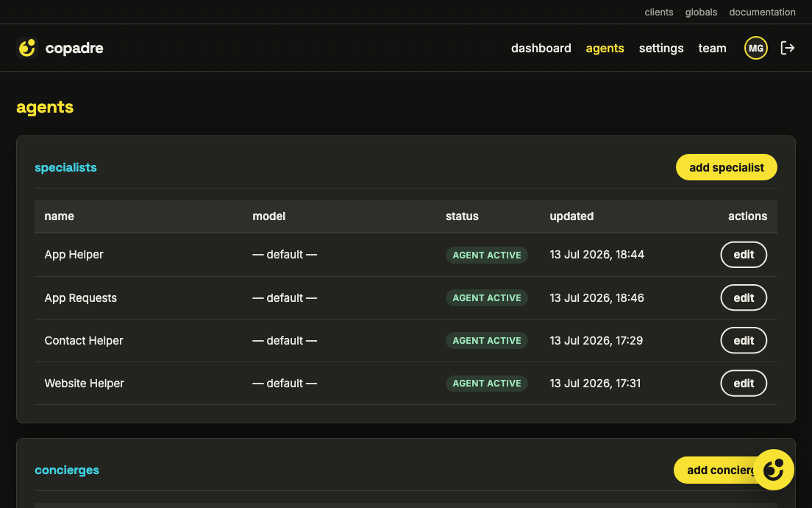Edit the App Requests specialist
This screenshot has width=812, height=508.
[x=743, y=297]
